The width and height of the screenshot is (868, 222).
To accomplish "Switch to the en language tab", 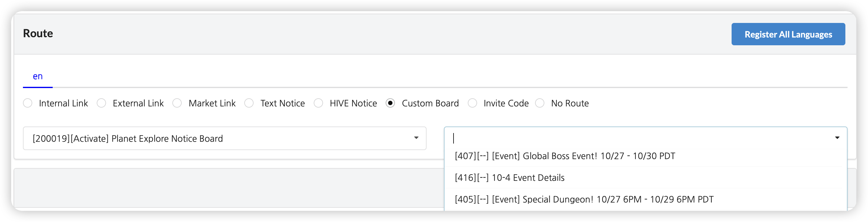I will pyautogui.click(x=38, y=77).
